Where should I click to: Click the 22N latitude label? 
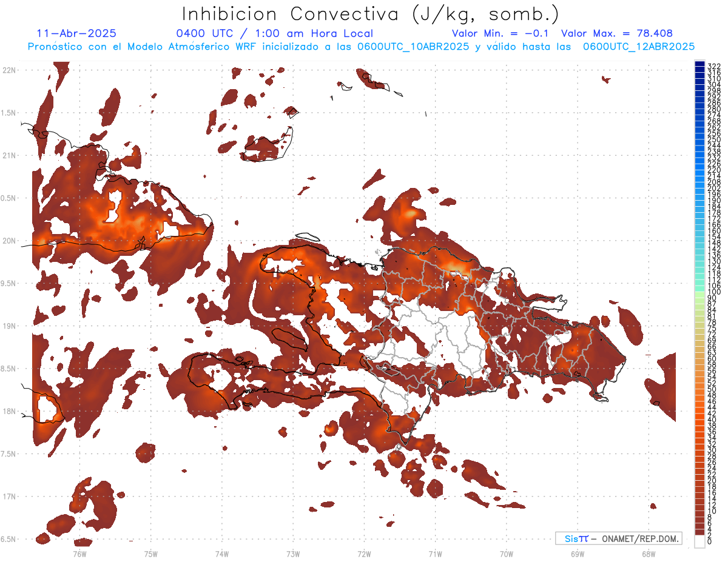(x=9, y=70)
